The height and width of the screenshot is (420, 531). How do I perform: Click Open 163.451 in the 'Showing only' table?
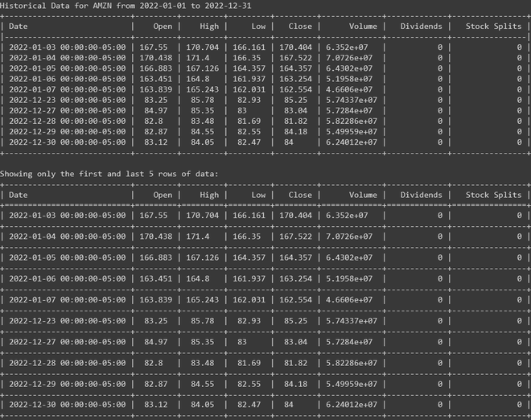[x=156, y=278]
